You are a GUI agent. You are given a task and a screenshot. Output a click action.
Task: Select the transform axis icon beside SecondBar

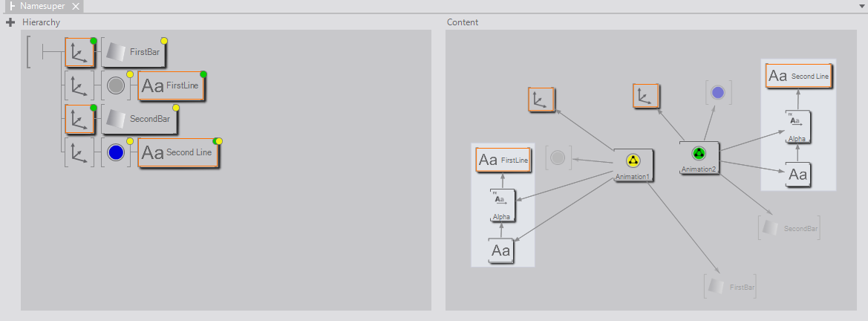tap(79, 119)
